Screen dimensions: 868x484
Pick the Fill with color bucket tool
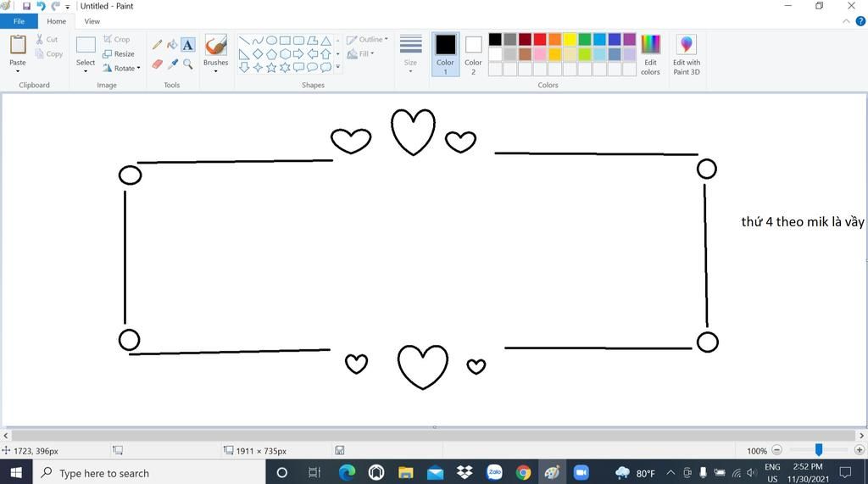pos(173,45)
